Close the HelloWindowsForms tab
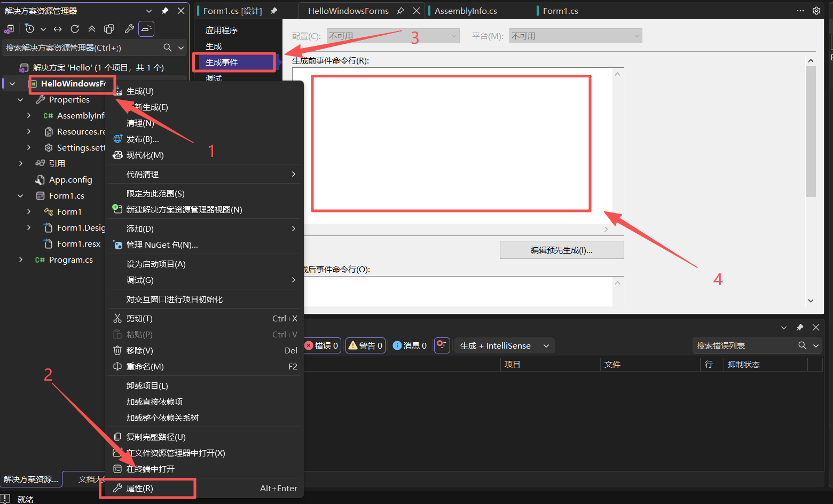This screenshot has height=504, width=833. (x=416, y=11)
